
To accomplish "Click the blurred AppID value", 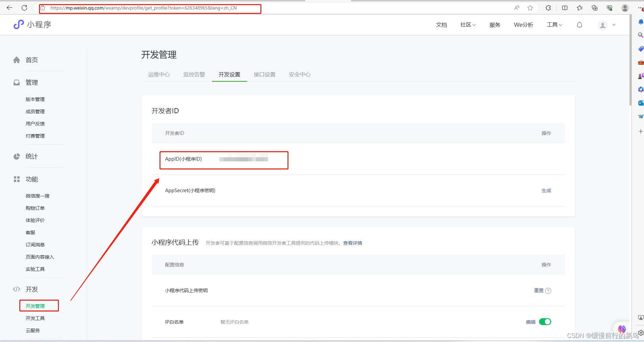I will (244, 159).
